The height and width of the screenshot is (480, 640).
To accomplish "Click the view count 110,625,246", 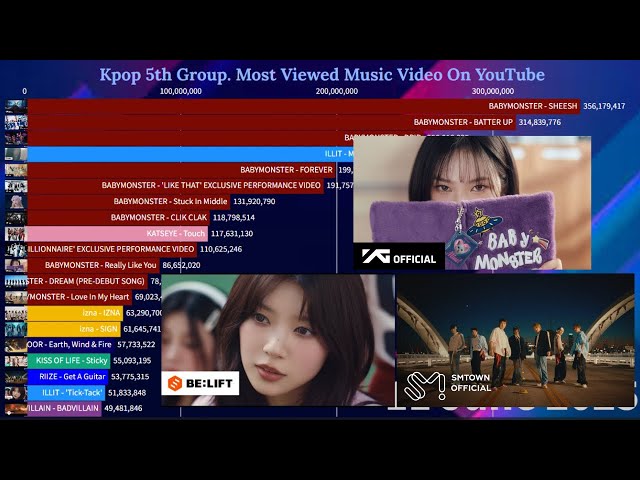I will point(221,249).
